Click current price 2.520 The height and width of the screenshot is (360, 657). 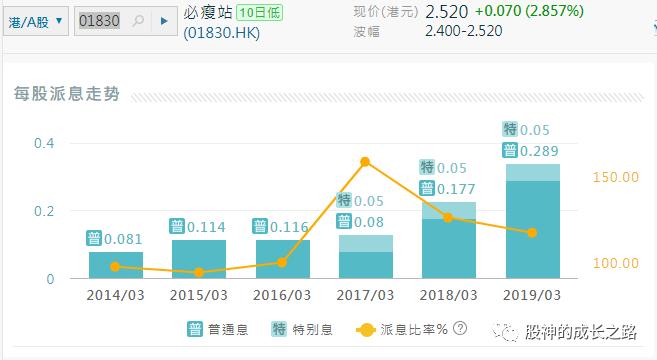click(x=446, y=12)
